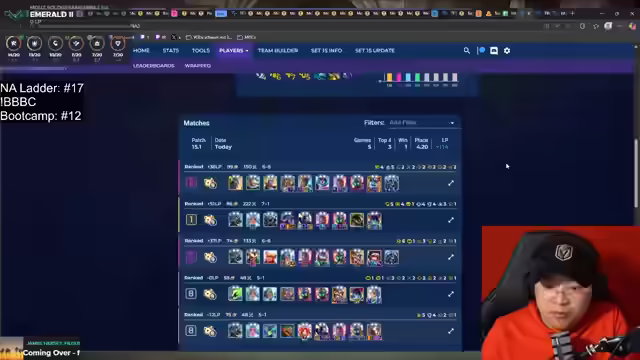
Task: Expand the first Ranked match details
Action: 451,183
